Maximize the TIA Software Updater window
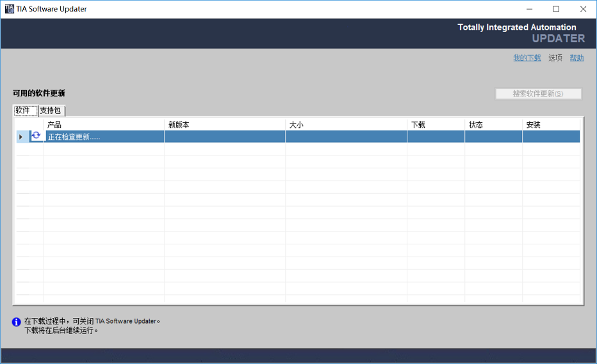Screen dimensions: 597x364 556,9
